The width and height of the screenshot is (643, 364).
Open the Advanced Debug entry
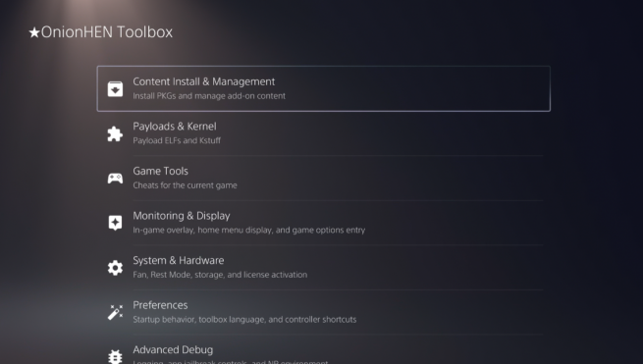(324, 349)
